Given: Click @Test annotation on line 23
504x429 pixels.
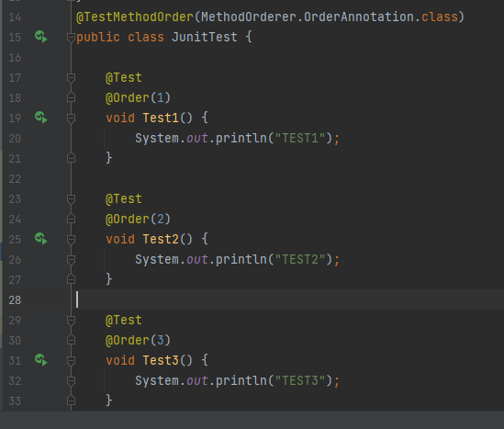Looking at the screenshot, I should pyautogui.click(x=124, y=199).
